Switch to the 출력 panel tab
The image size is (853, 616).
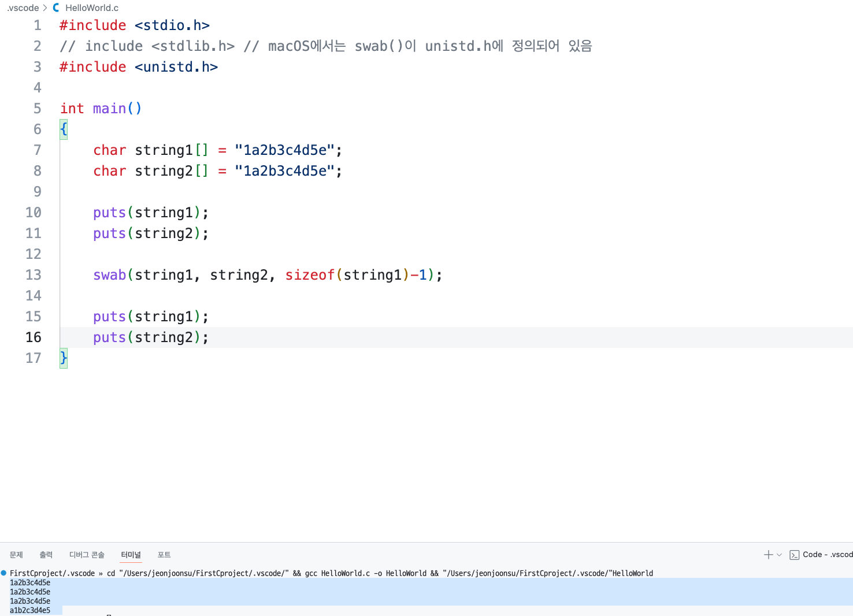(x=46, y=555)
